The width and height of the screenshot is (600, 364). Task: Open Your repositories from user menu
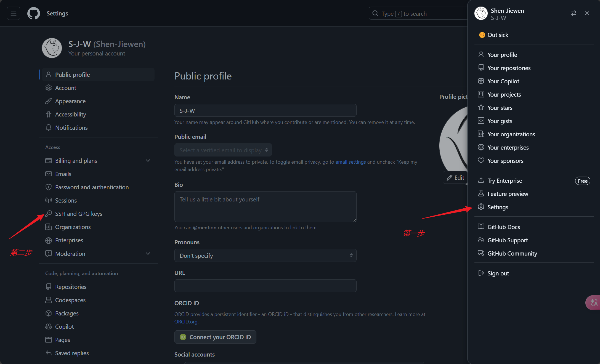(x=534, y=68)
